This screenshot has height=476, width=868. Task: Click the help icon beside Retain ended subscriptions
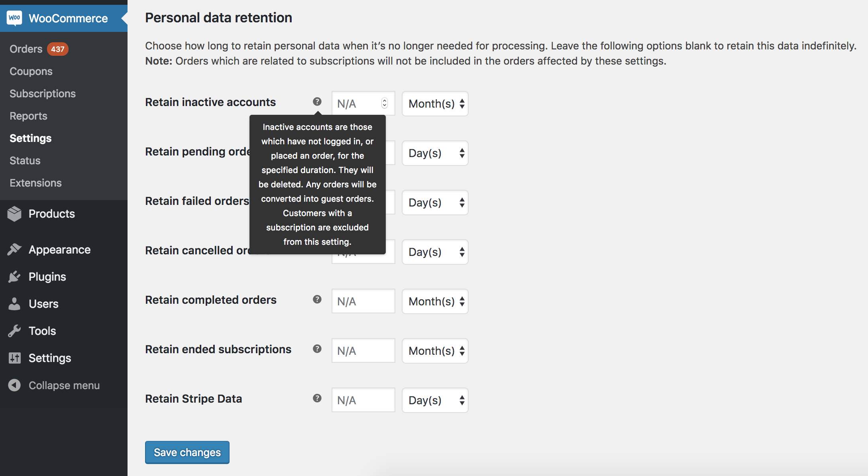coord(317,349)
